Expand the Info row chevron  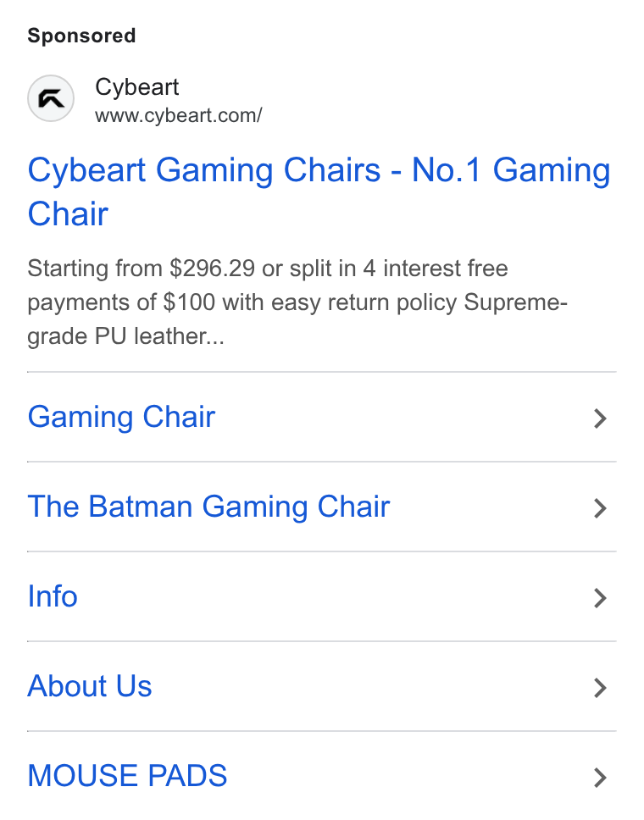coord(601,598)
